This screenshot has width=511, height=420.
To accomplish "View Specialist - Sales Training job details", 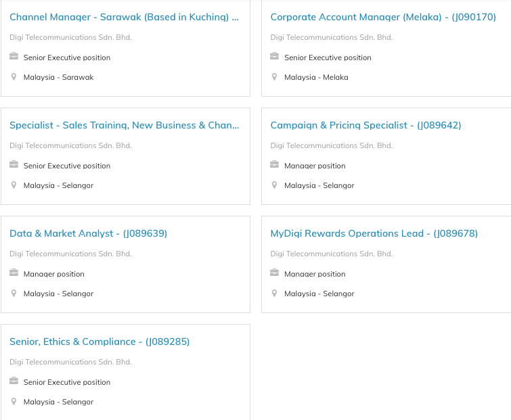I will coord(124,125).
